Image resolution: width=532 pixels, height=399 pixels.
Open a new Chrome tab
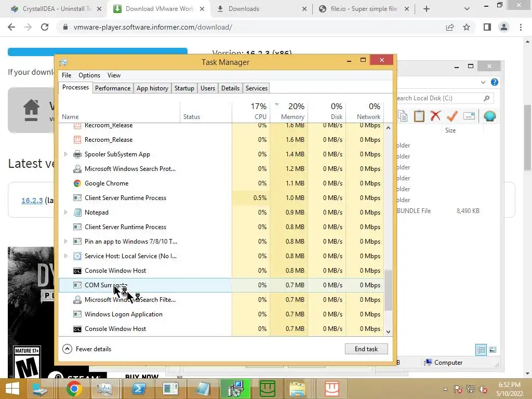click(x=427, y=9)
